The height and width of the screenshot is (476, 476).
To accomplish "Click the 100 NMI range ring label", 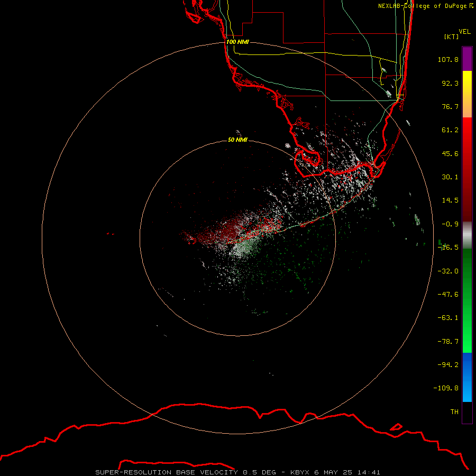I will 237,42.
